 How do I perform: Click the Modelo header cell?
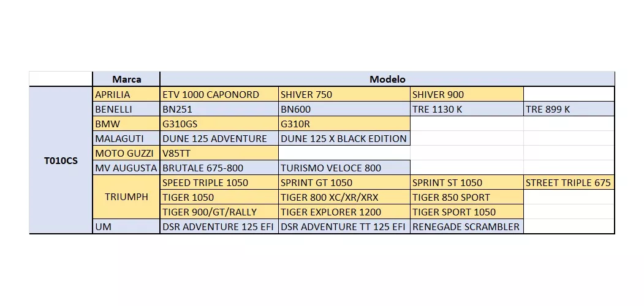387,79
